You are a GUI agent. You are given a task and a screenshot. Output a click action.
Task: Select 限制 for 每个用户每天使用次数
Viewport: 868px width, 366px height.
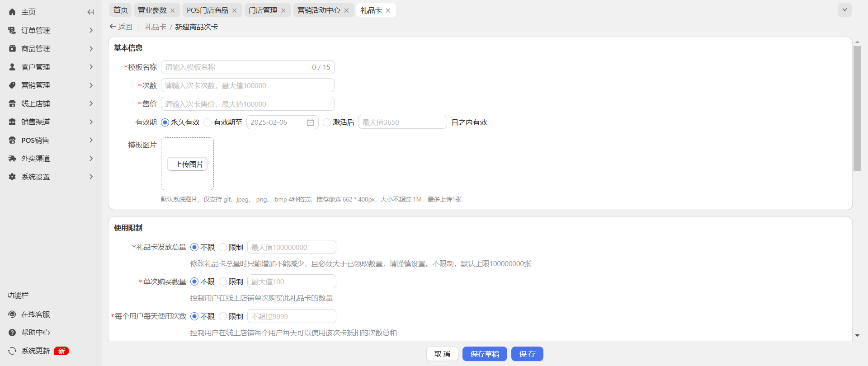point(223,316)
